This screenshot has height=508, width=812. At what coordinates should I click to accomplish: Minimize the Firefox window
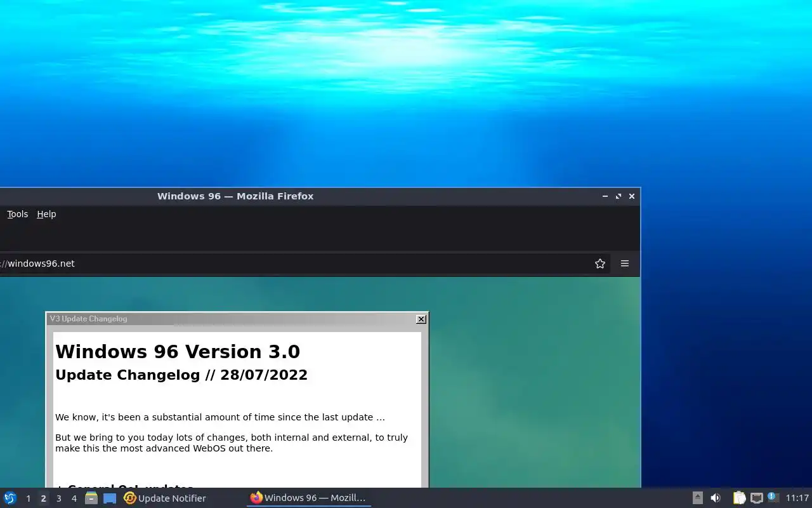click(605, 196)
